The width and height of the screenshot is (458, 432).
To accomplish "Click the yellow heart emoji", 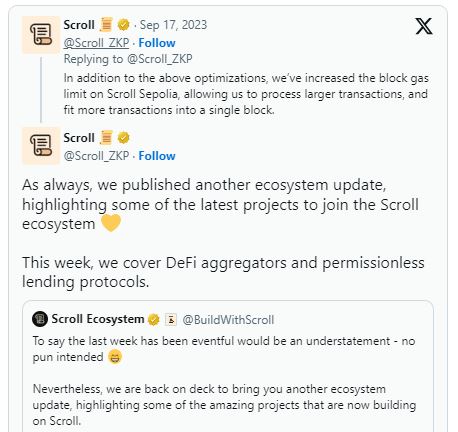I will pyautogui.click(x=111, y=223).
